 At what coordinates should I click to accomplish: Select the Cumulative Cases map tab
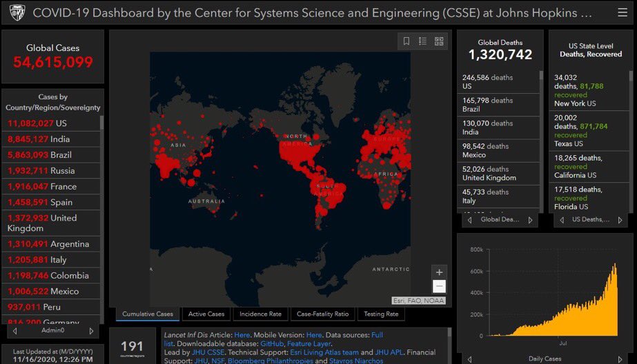(148, 314)
